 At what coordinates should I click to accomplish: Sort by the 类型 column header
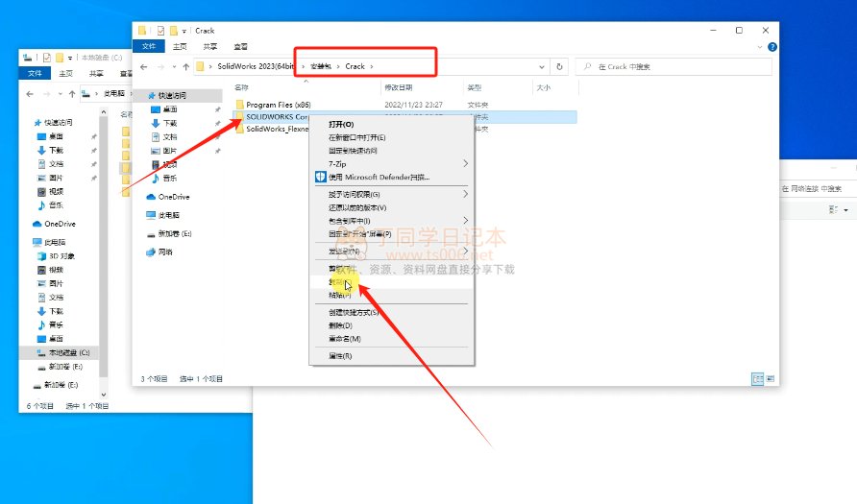[x=474, y=87]
